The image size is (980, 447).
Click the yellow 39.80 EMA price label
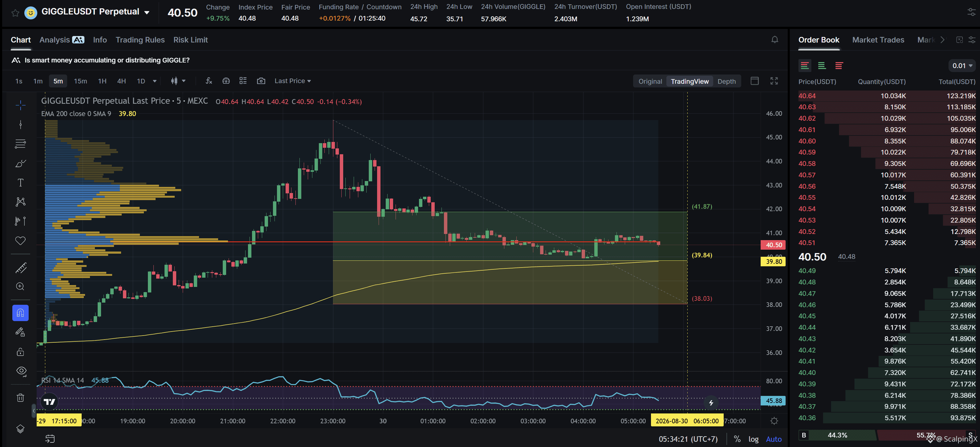click(x=773, y=261)
